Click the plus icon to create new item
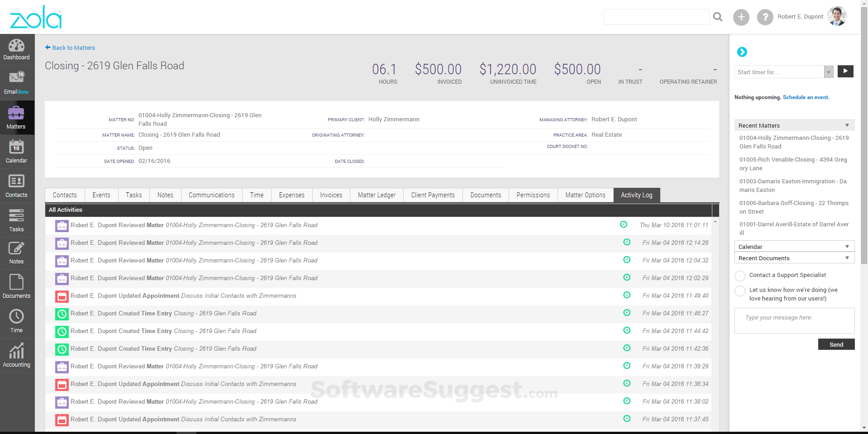 pyautogui.click(x=741, y=17)
